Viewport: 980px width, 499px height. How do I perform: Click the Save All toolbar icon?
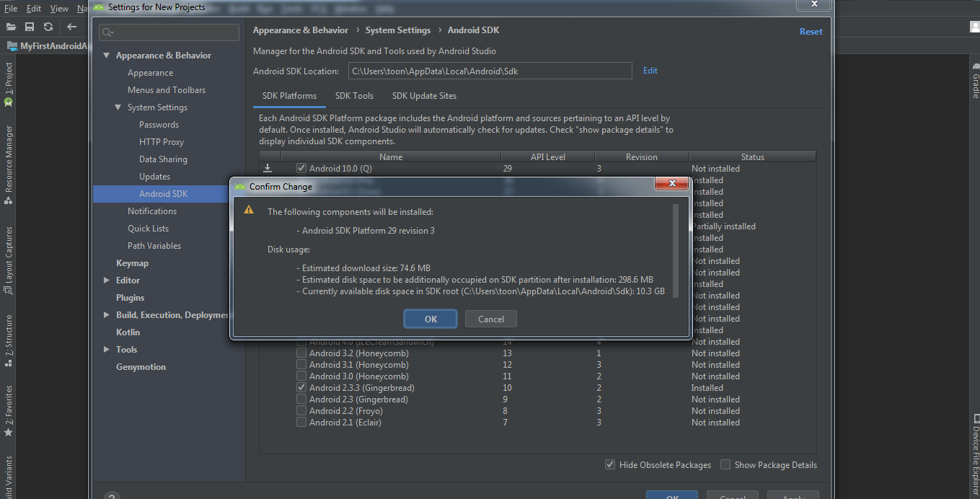(x=29, y=26)
